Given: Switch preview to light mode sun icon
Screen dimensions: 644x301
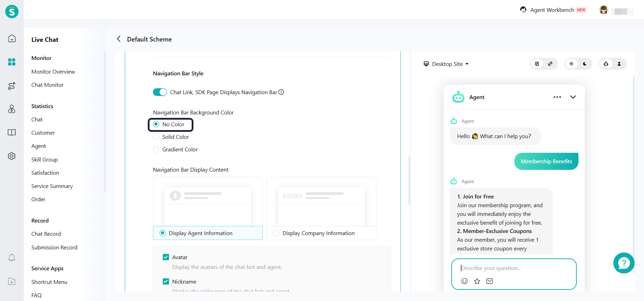Looking at the screenshot, I should [x=572, y=64].
